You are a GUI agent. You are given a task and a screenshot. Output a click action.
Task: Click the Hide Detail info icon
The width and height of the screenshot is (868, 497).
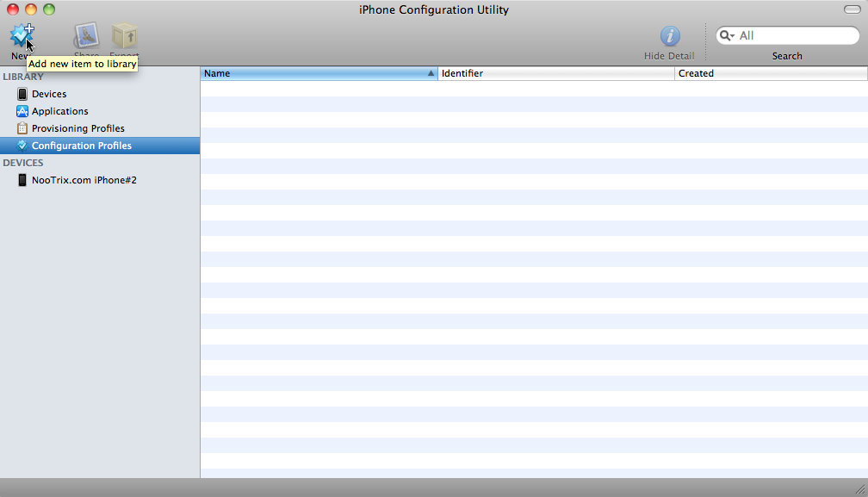[670, 36]
